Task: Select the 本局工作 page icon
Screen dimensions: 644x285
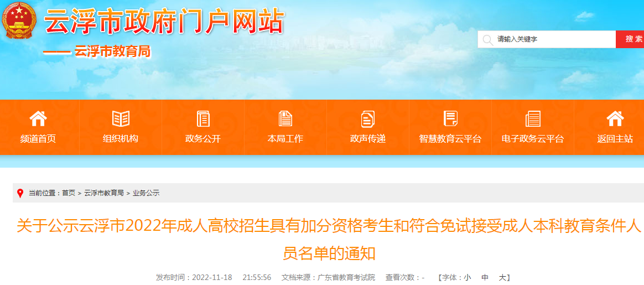Action: (x=285, y=118)
